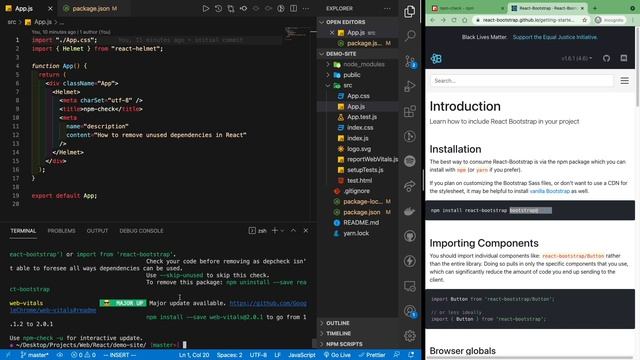Open the version dropdown on React-Bootstrap navbar
Screen dimensions: 640x360
point(576,58)
